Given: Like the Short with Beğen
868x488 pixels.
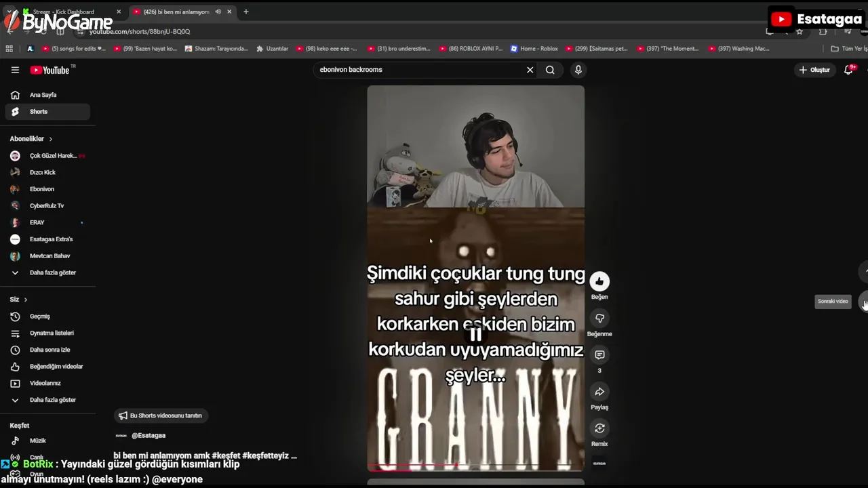Looking at the screenshot, I should point(599,281).
